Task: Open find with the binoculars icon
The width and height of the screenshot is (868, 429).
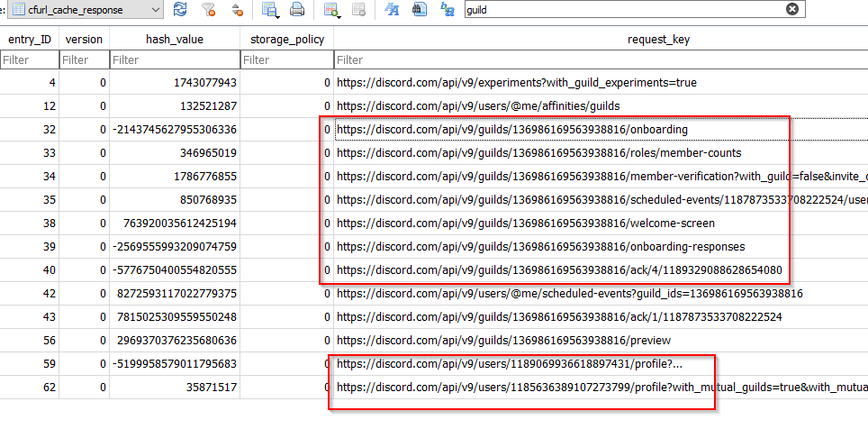Action: click(x=420, y=9)
